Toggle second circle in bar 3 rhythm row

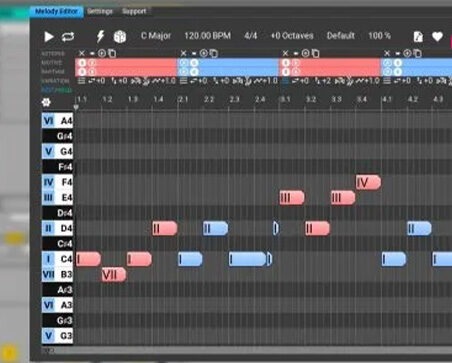[296, 72]
